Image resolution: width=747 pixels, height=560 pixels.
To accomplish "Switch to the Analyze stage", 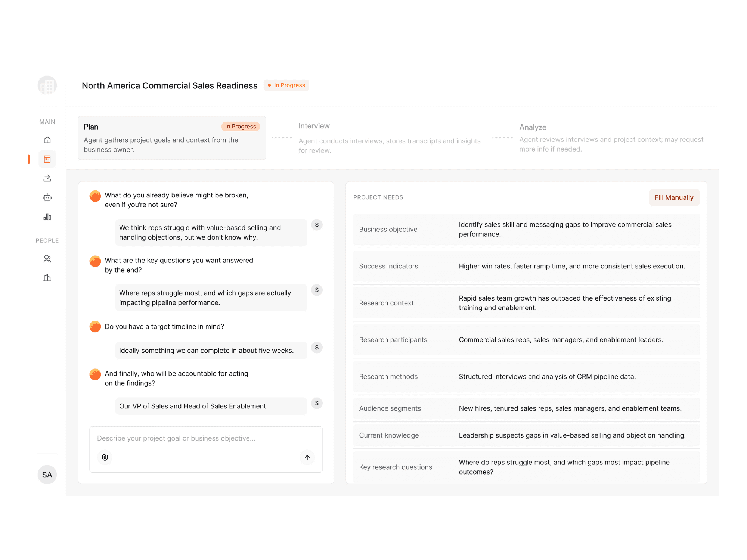I will (611, 138).
